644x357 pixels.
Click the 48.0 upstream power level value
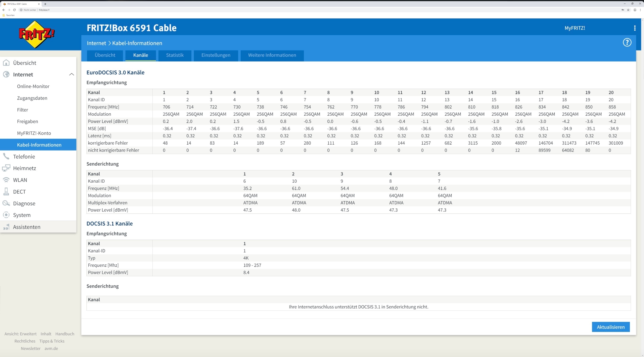(296, 210)
